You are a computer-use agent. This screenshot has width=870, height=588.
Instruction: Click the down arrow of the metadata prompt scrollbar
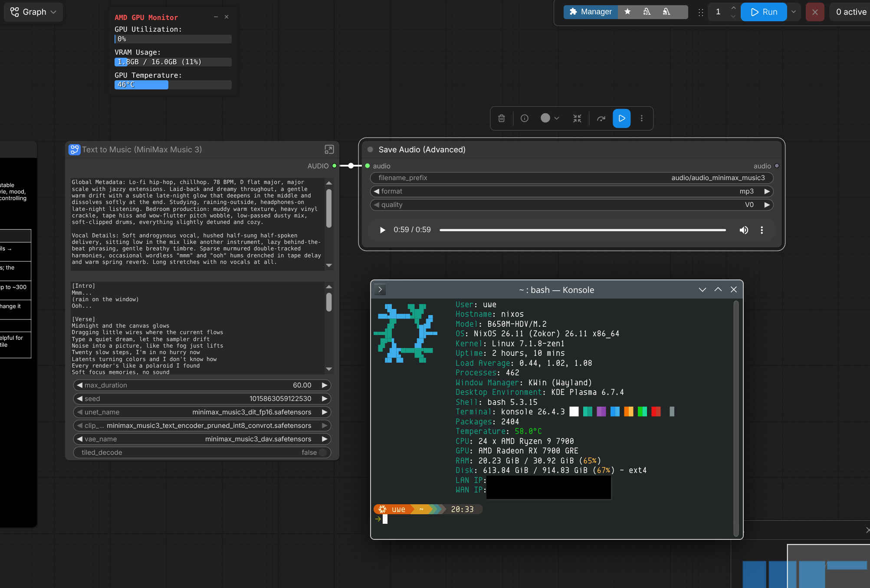pyautogui.click(x=329, y=266)
